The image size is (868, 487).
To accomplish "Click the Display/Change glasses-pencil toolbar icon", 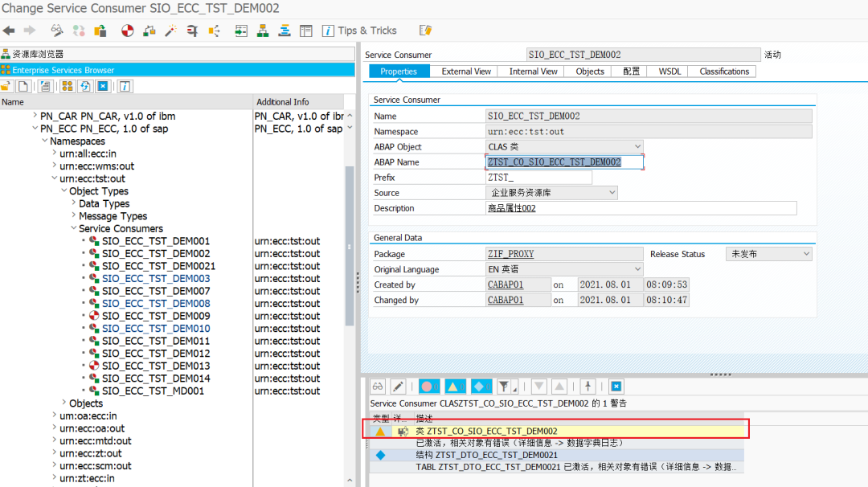I will 56,31.
